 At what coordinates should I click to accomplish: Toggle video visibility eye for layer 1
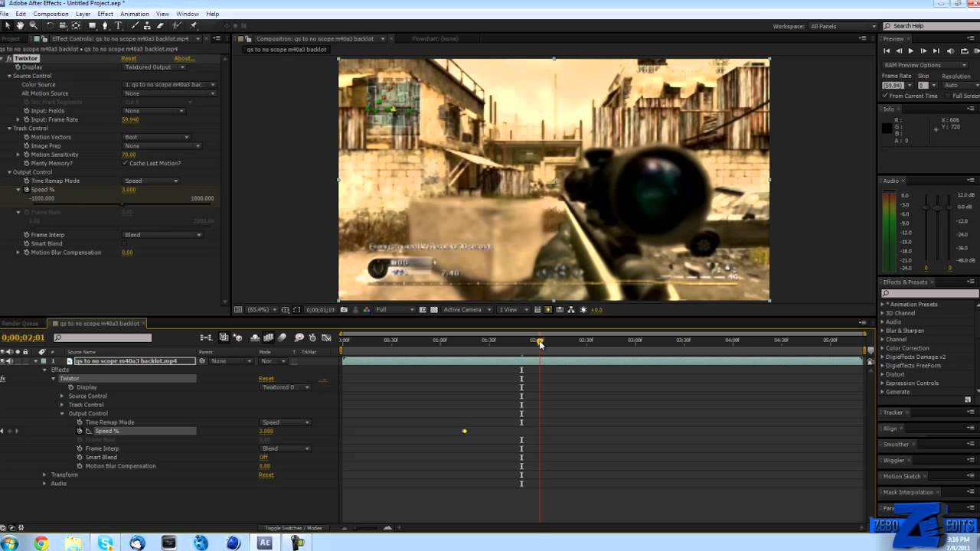coord(4,360)
